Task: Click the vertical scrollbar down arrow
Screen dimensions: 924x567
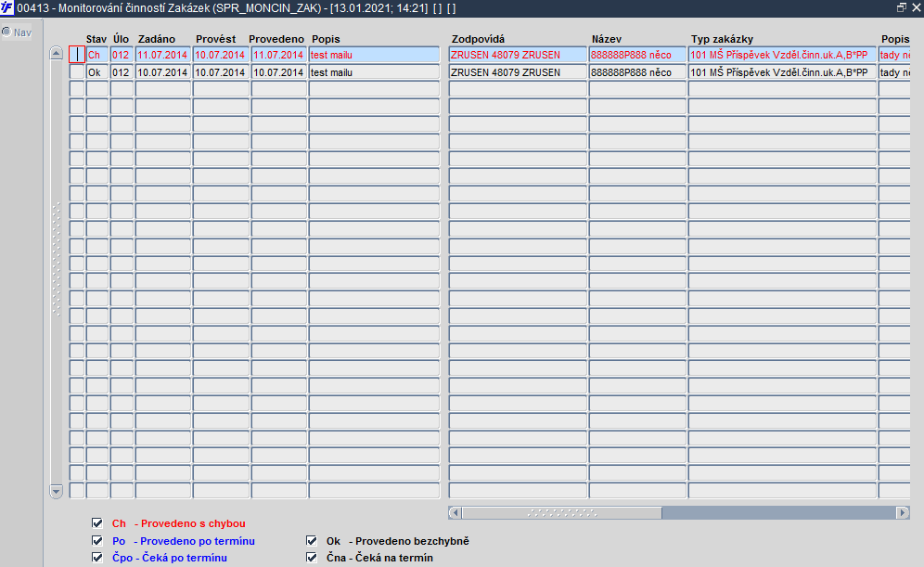Action: click(x=56, y=491)
